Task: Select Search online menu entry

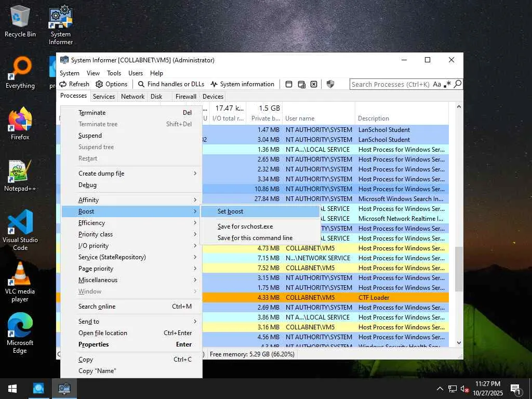Action: [x=132, y=307]
